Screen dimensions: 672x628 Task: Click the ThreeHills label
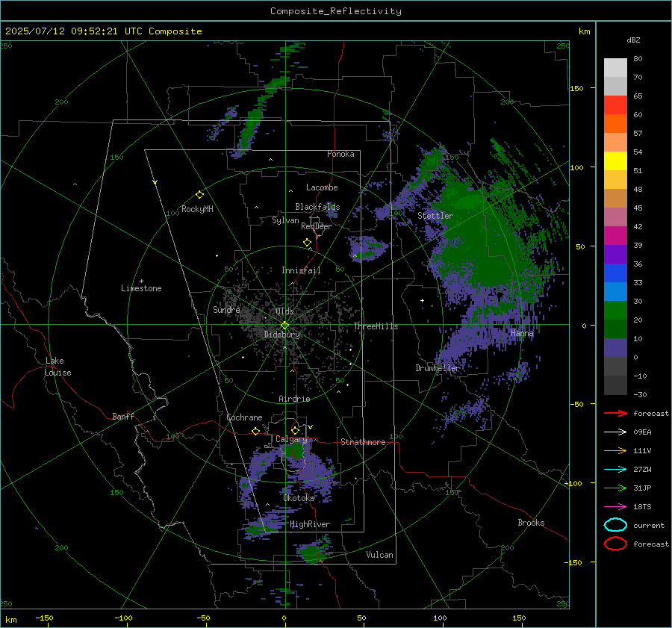click(376, 326)
